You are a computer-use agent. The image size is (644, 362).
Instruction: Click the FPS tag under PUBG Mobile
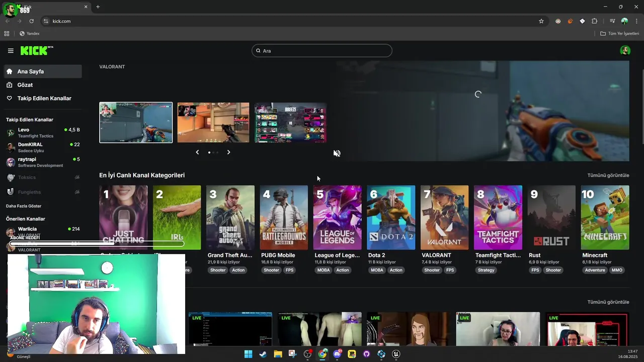click(x=289, y=270)
